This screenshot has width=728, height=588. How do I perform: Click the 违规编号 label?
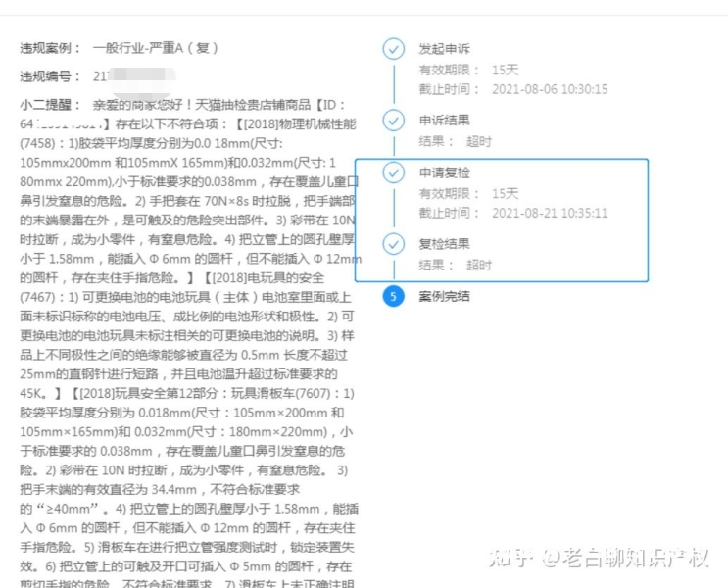50,76
